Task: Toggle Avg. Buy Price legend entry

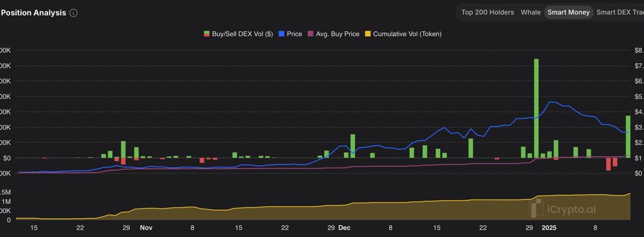Action: point(333,34)
